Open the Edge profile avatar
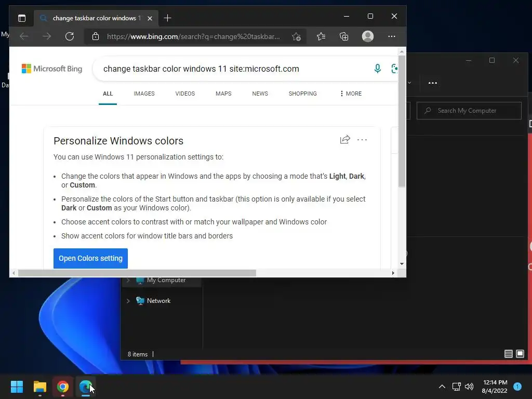Screen dimensions: 532x399 point(368,36)
